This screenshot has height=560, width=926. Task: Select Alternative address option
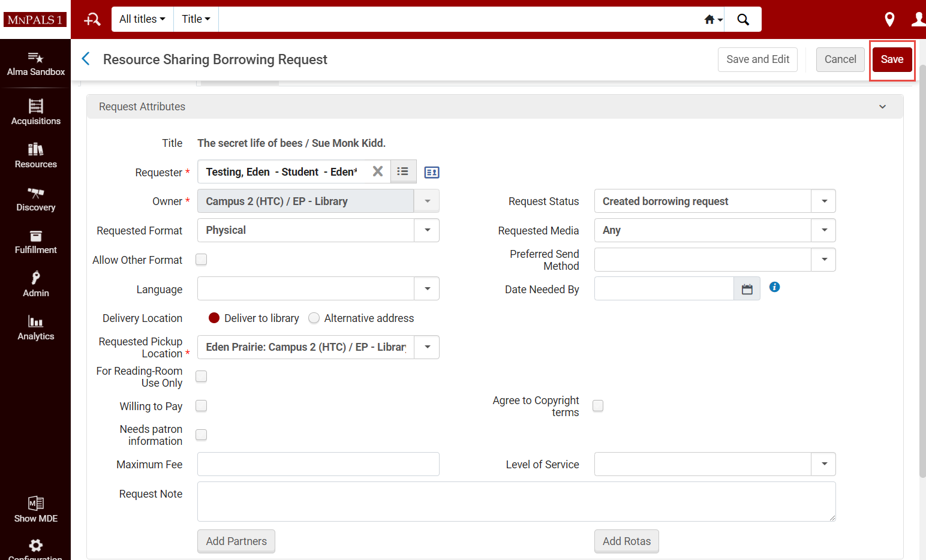pos(314,318)
